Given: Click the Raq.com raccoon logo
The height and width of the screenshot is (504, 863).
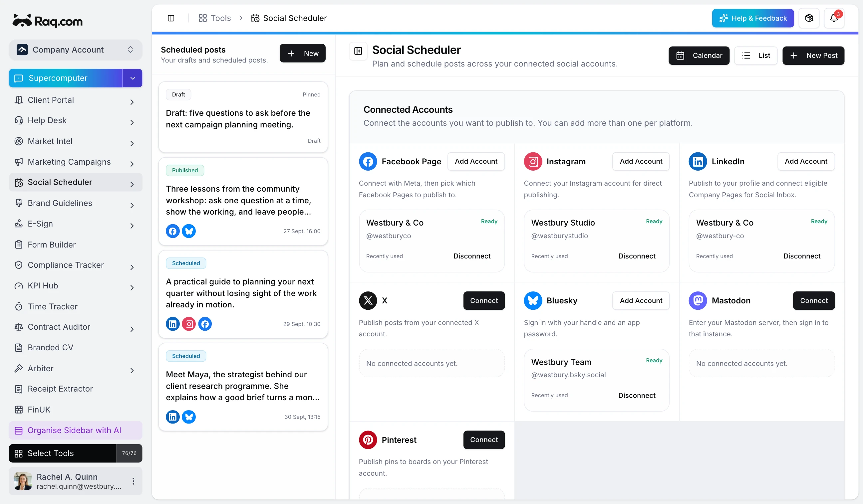Looking at the screenshot, I should pyautogui.click(x=47, y=21).
